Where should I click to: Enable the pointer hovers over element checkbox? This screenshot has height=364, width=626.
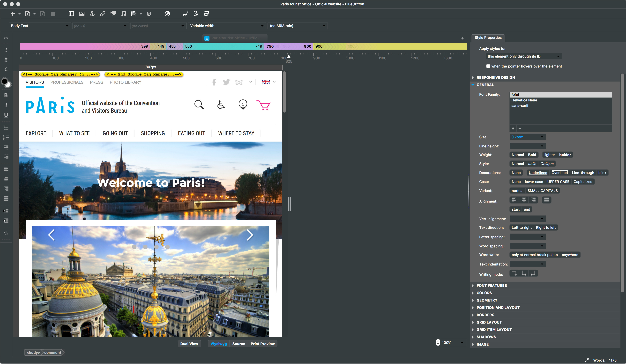pyautogui.click(x=488, y=66)
